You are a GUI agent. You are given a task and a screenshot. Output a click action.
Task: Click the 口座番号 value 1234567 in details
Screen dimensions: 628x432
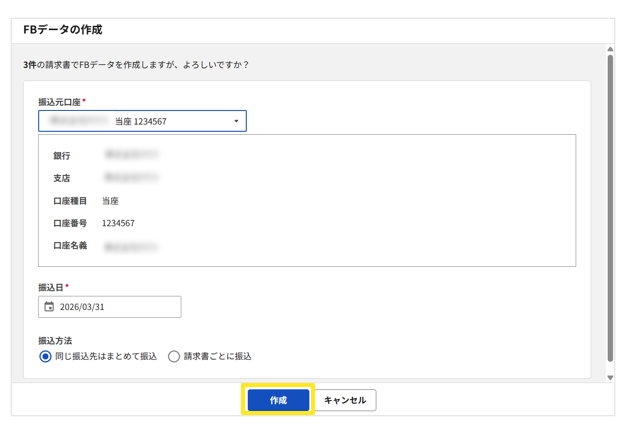click(118, 223)
